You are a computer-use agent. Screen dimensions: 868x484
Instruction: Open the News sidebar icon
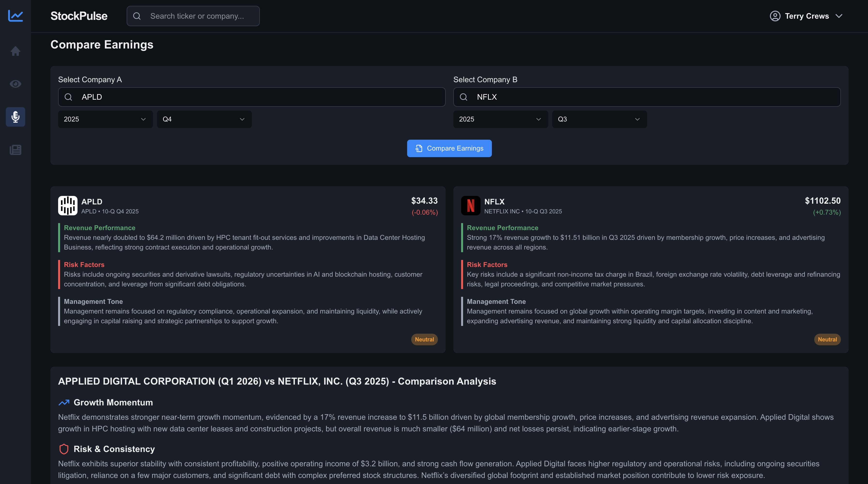click(x=15, y=150)
